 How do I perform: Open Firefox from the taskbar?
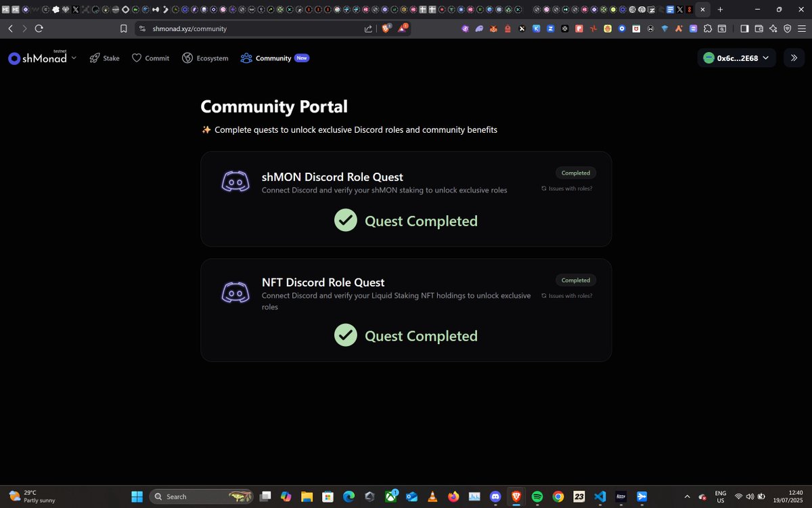point(453,496)
